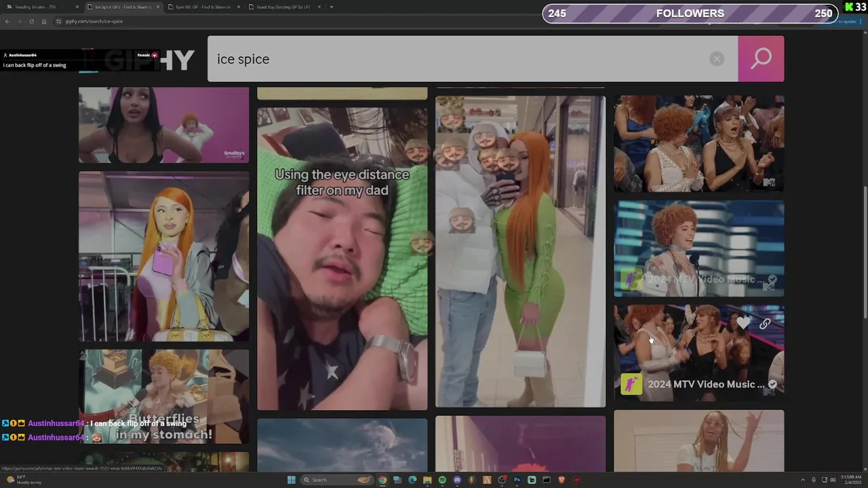Click the Windows taskbar Search box
868x488 pixels.
[x=338, y=480]
